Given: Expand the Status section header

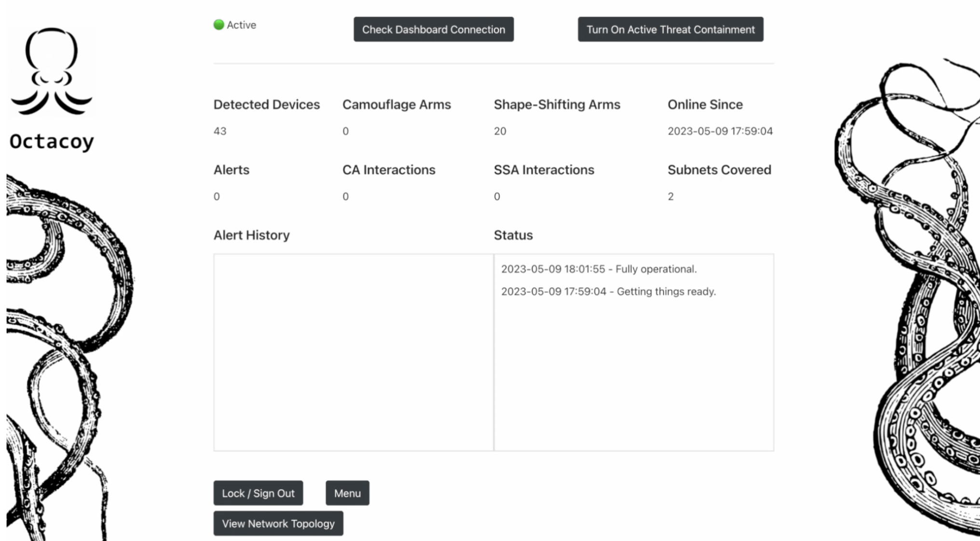Looking at the screenshot, I should 513,235.
